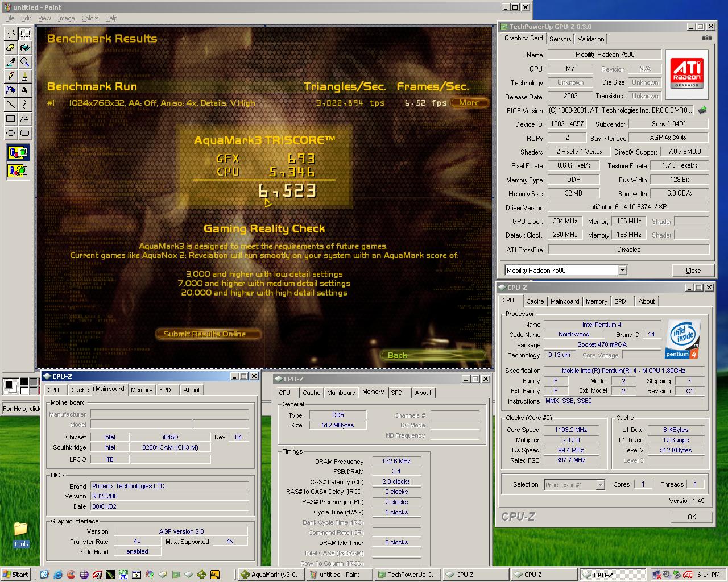
Task: Pick the white swatch in Paint palette
Action: (x=24, y=390)
